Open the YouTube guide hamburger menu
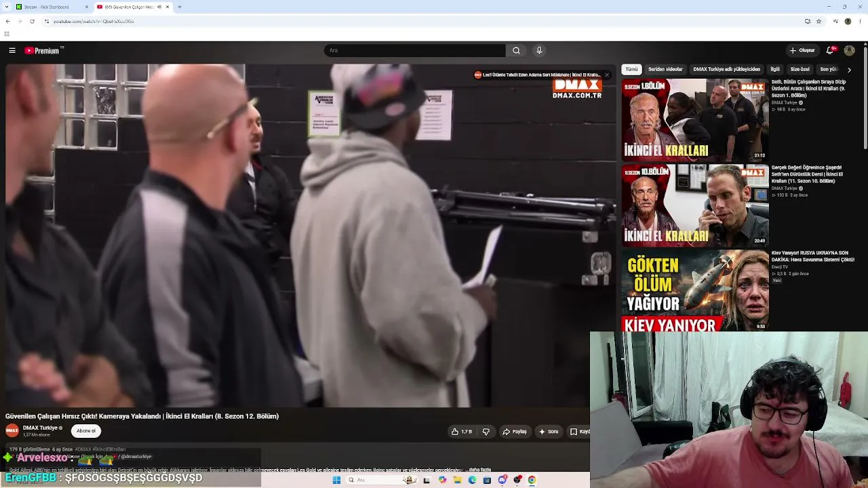This screenshot has height=488, width=868. coord(12,50)
